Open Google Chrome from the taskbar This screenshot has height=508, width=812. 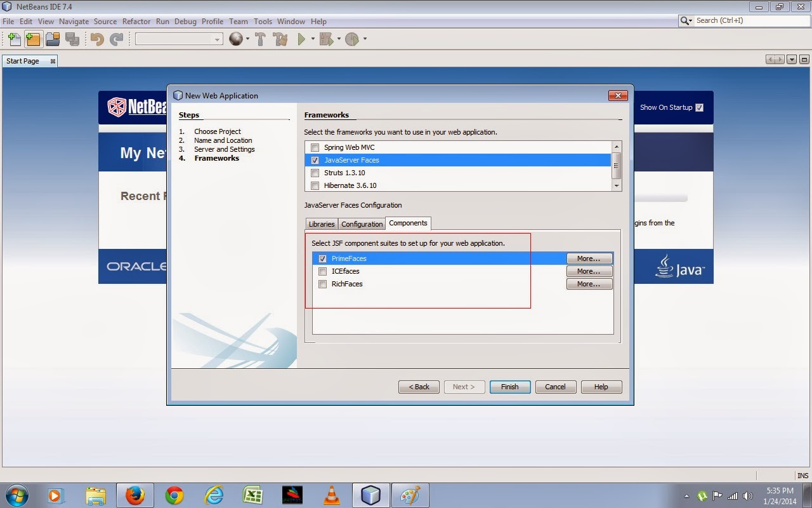[174, 495]
